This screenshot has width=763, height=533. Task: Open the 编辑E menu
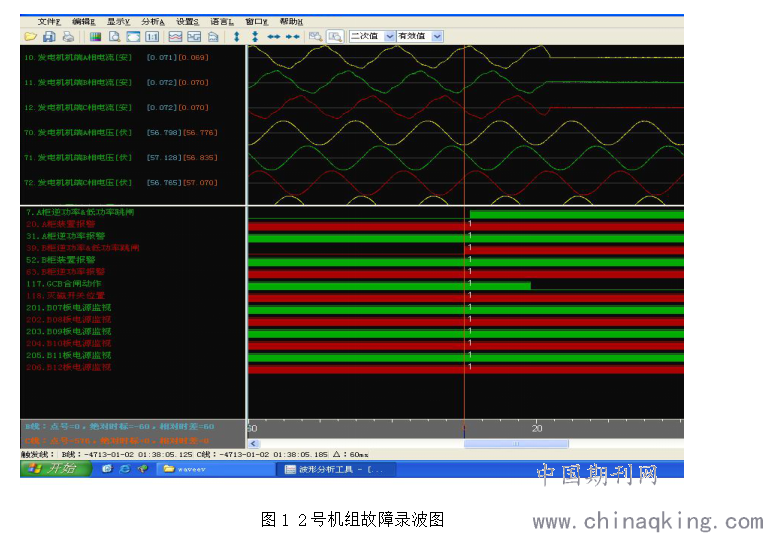click(x=84, y=21)
